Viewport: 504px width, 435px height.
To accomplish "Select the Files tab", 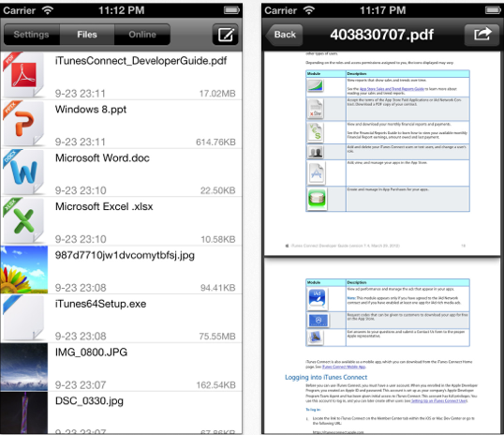I will coord(87,35).
